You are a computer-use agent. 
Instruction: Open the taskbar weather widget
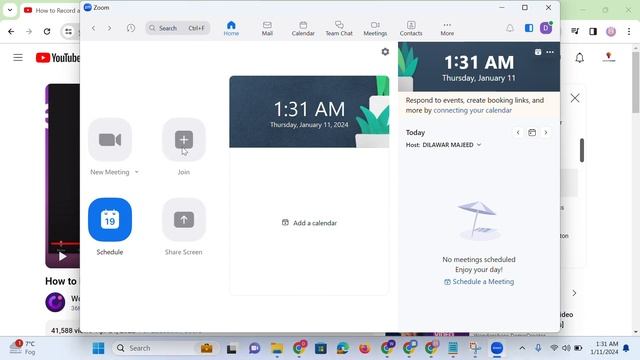pos(22,348)
